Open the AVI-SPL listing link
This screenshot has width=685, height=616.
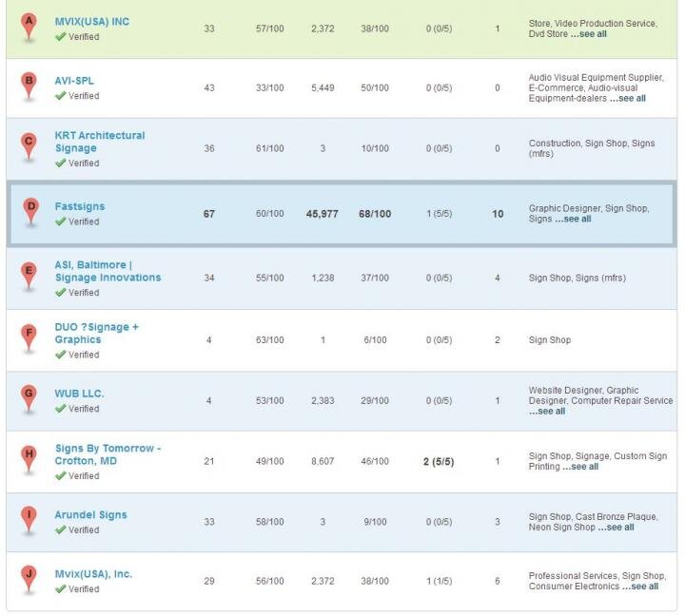point(74,81)
